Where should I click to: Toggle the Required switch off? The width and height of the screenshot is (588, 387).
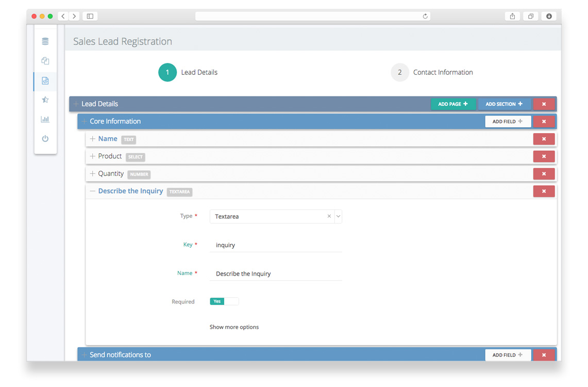pos(224,301)
